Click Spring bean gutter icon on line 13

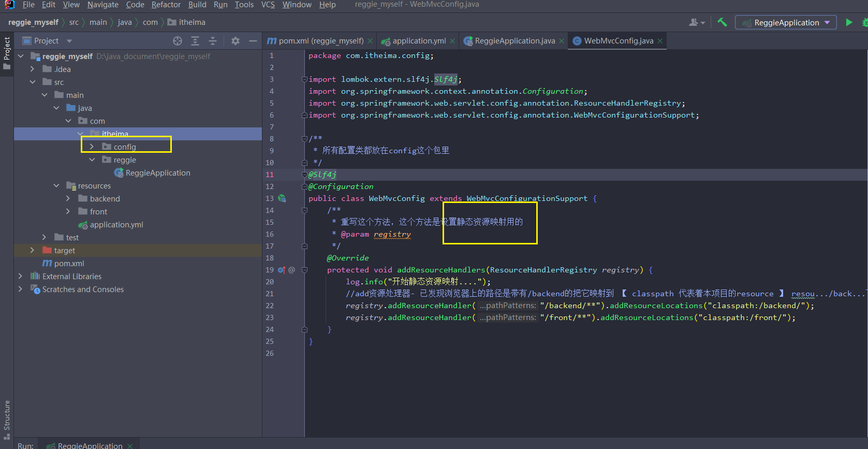point(282,198)
